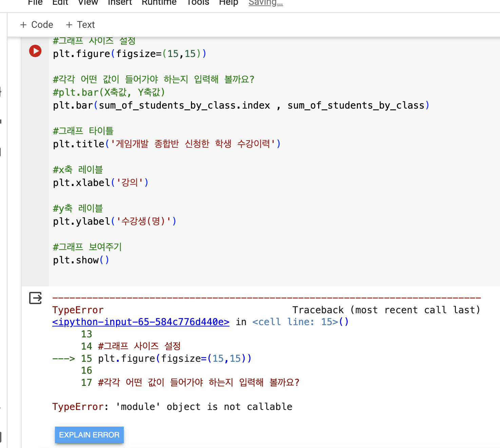
Task: Click the comment '#x축 레이블'
Action: 78,170
